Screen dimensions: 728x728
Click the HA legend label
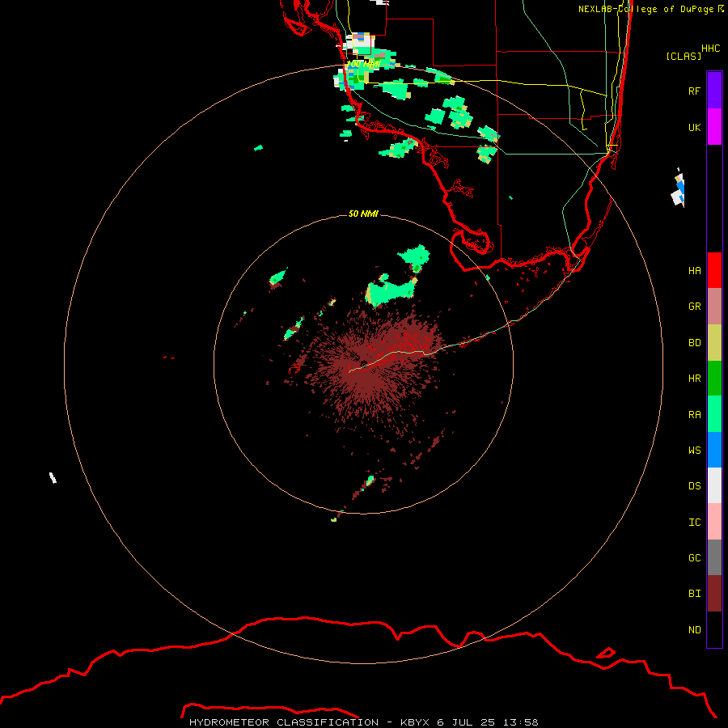pyautogui.click(x=695, y=270)
